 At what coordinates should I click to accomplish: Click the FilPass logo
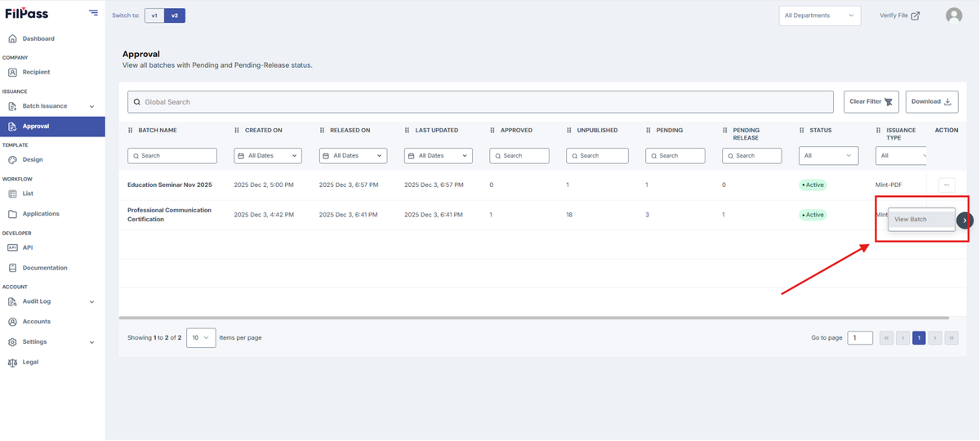tap(26, 13)
